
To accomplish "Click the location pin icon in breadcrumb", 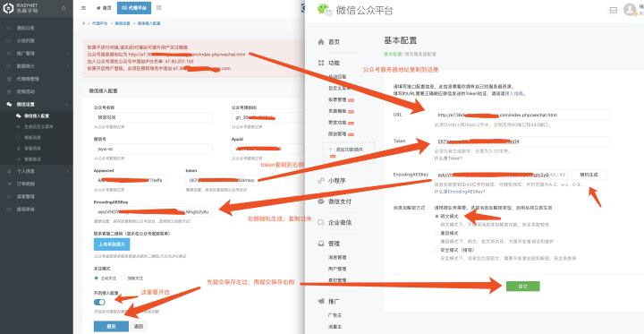I will point(84,23).
